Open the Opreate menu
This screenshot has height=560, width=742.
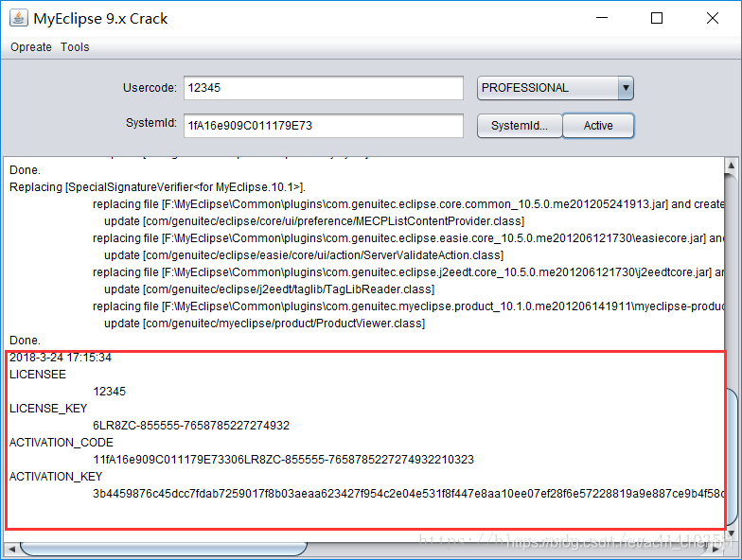[31, 47]
